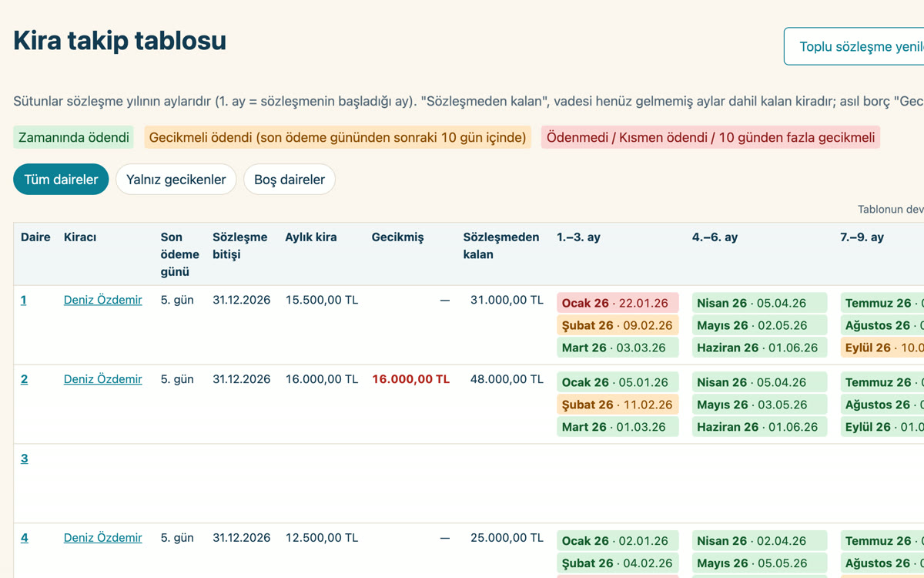Screen dimensions: 924x578
Task: Click the Kiracı column header
Action: [80, 237]
